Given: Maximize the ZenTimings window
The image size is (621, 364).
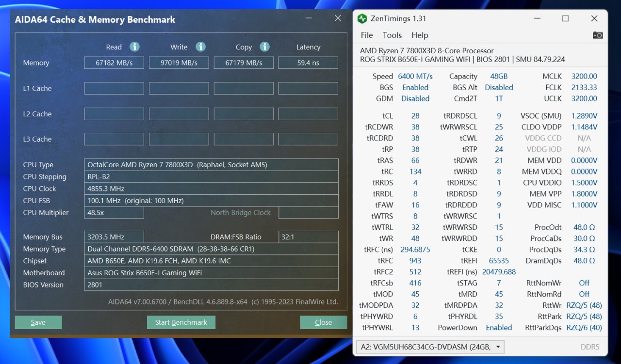Looking at the screenshot, I should [x=565, y=18].
